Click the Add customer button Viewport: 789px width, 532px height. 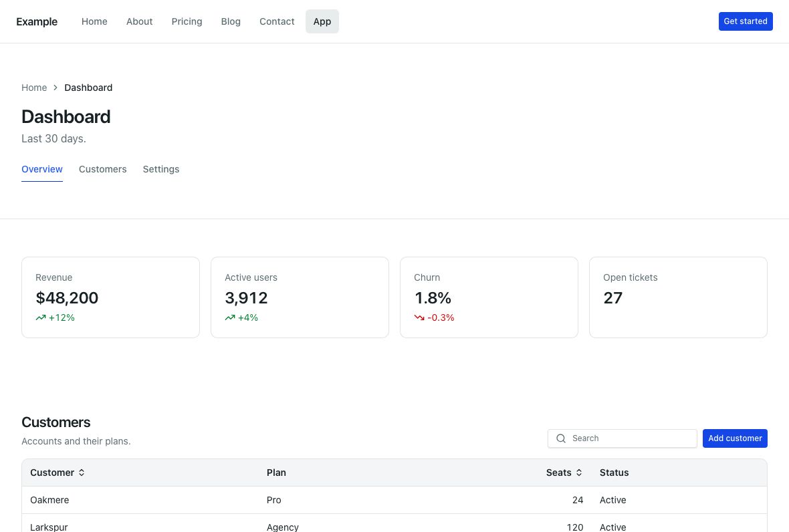tap(735, 438)
